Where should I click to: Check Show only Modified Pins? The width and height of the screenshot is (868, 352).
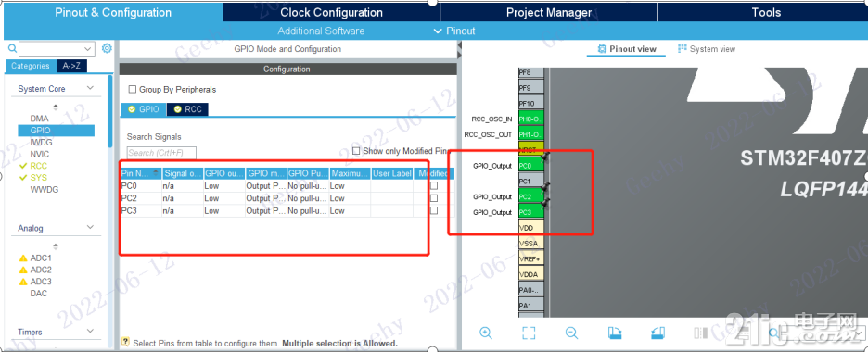point(356,151)
